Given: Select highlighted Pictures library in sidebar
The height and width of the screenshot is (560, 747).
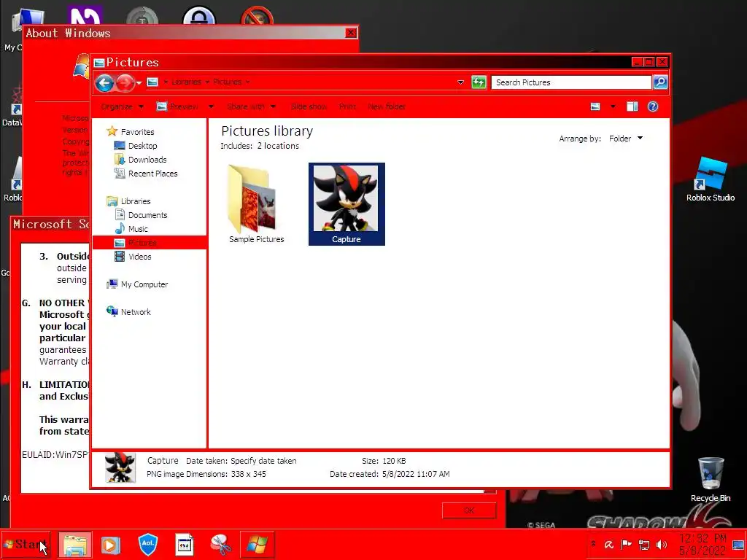Looking at the screenshot, I should [x=149, y=242].
